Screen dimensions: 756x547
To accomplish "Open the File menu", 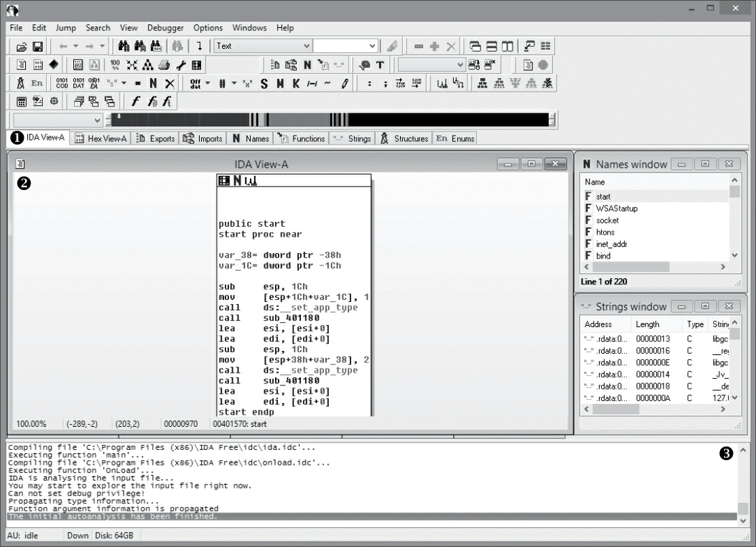I will tap(16, 28).
